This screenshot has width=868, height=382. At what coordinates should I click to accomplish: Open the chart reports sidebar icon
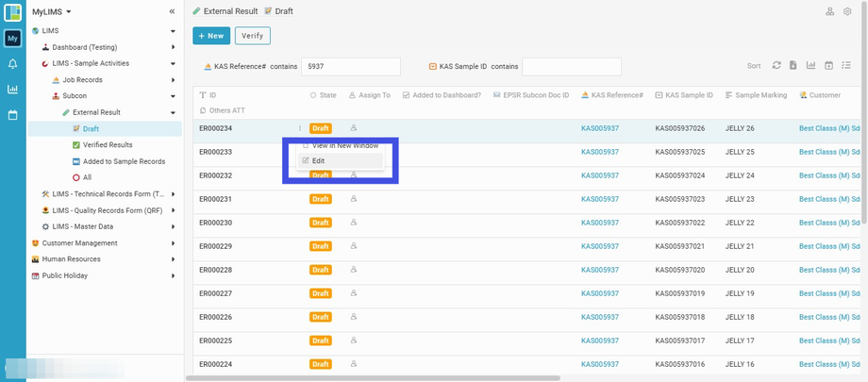point(12,89)
